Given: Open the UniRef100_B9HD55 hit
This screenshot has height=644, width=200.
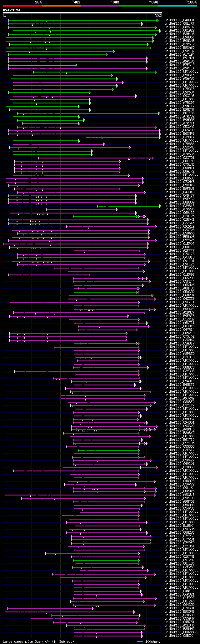Looking at the screenshot, I should point(179,38).
